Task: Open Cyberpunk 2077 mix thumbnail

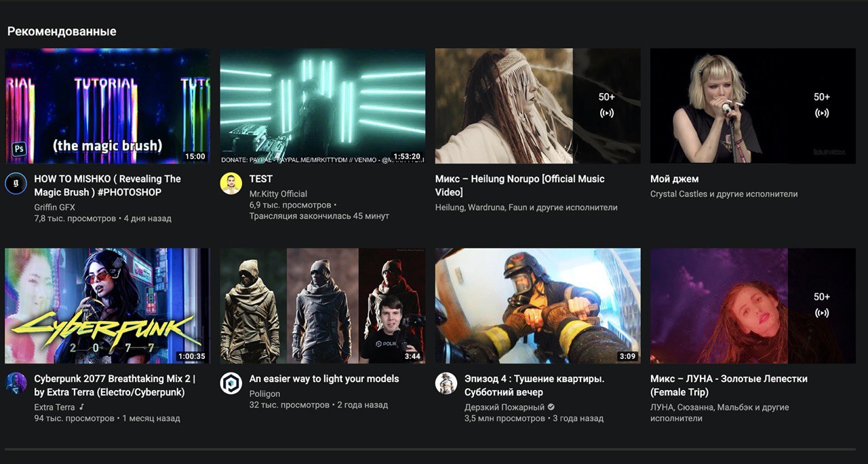Action: pos(107,306)
